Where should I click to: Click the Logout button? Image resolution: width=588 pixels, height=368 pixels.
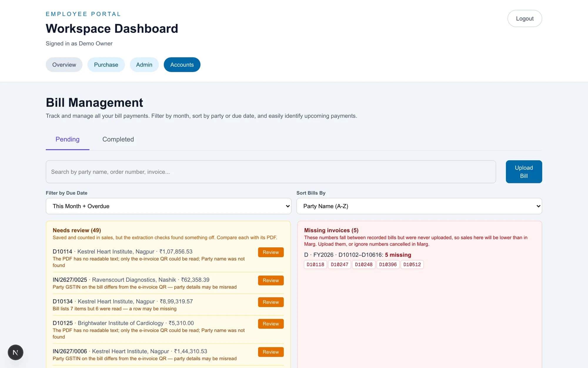[525, 19]
